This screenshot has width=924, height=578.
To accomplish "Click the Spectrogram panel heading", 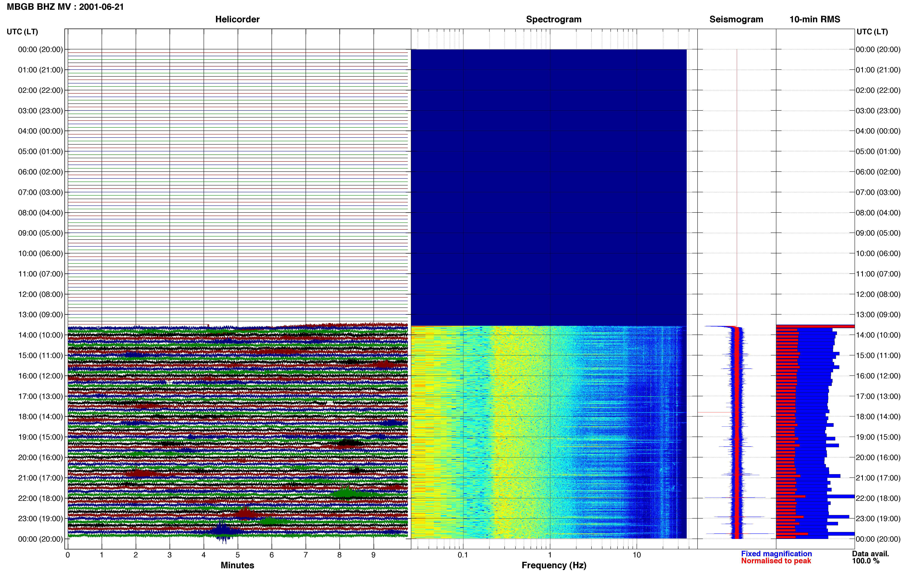I will (554, 19).
